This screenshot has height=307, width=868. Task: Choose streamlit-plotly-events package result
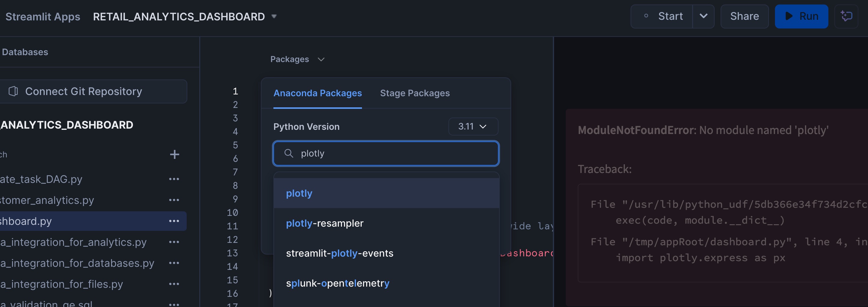tap(339, 253)
